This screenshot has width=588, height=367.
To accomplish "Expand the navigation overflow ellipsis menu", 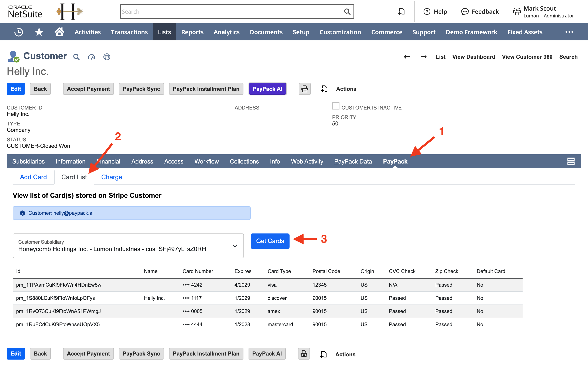I will pos(569,32).
